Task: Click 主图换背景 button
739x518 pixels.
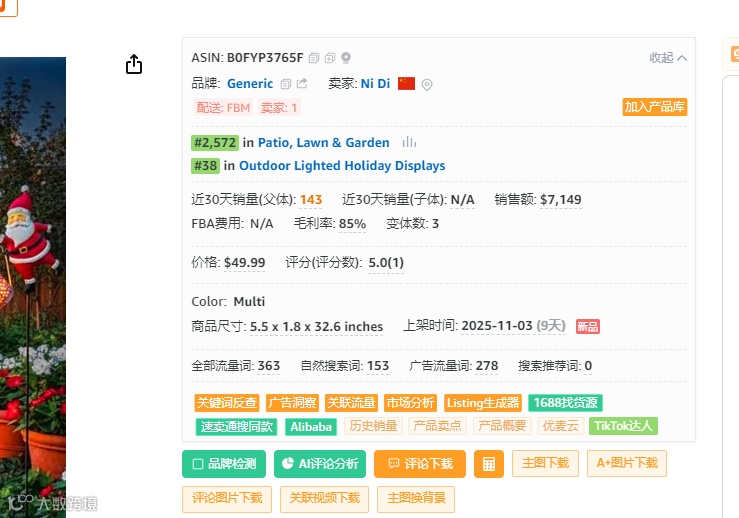Action: click(416, 499)
